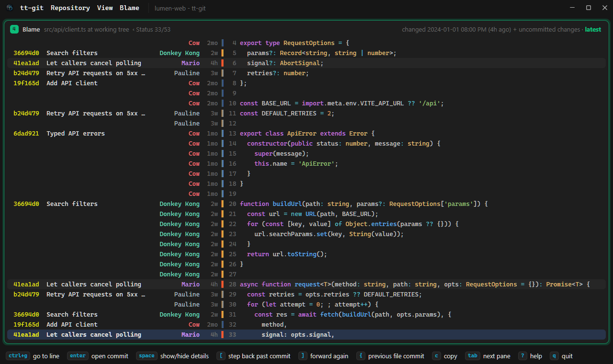This screenshot has height=364, width=613.
Task: Click 'Let callers cancel polling' on line 28
Action: (x=94, y=284)
